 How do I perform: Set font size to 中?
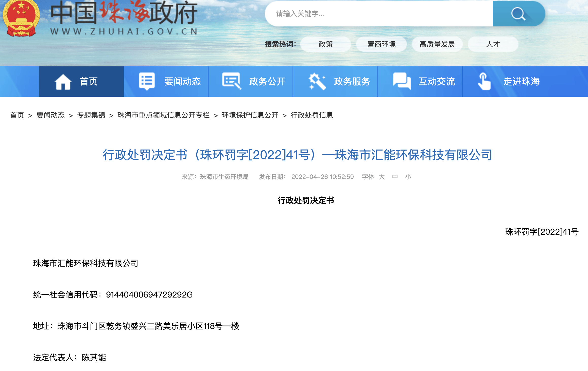tap(395, 177)
